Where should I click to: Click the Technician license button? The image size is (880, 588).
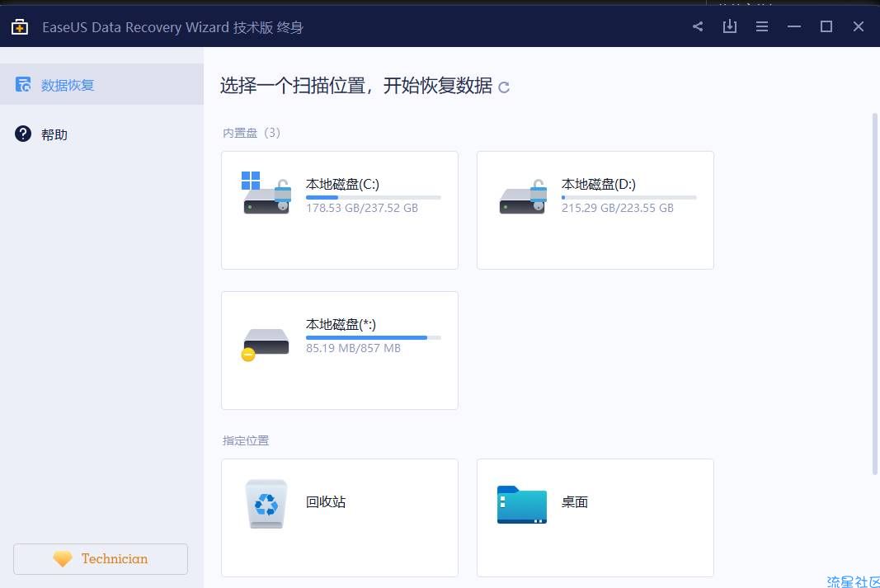[101, 559]
